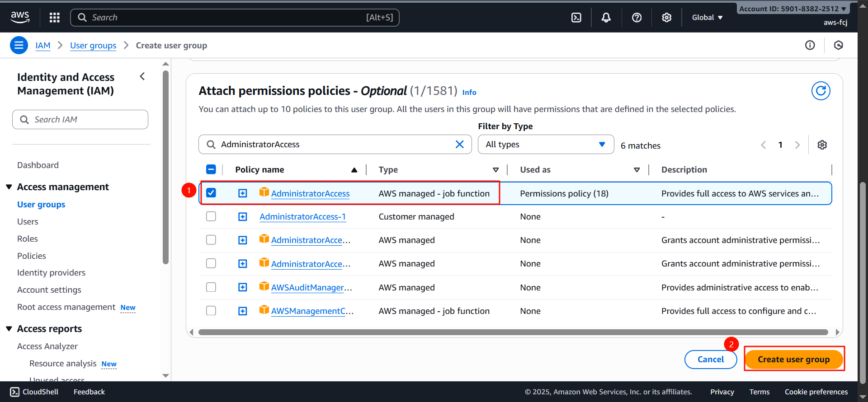Check the AWSManagementC… policy checkbox
This screenshot has width=868, height=402.
pyautogui.click(x=211, y=311)
